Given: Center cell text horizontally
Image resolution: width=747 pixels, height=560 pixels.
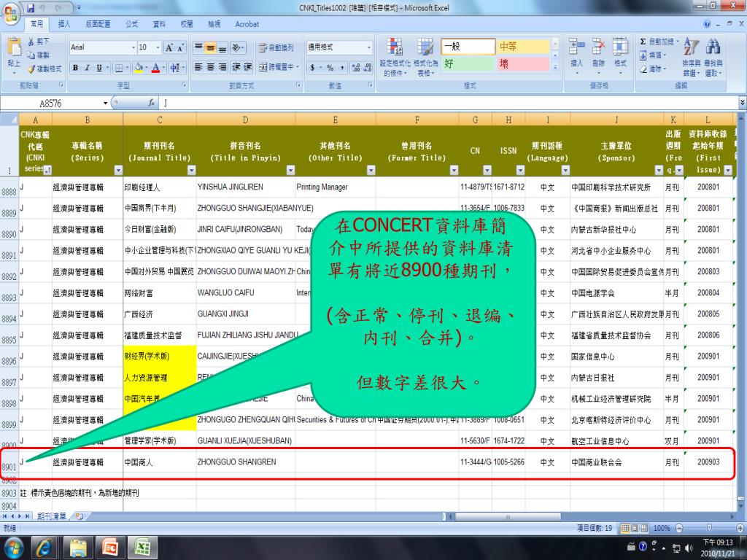Looking at the screenshot, I should pos(210,67).
